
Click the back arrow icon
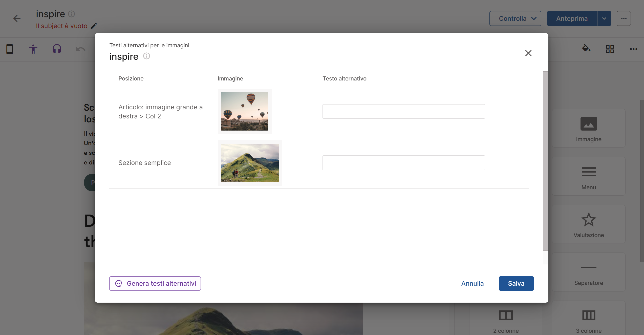[x=17, y=18]
